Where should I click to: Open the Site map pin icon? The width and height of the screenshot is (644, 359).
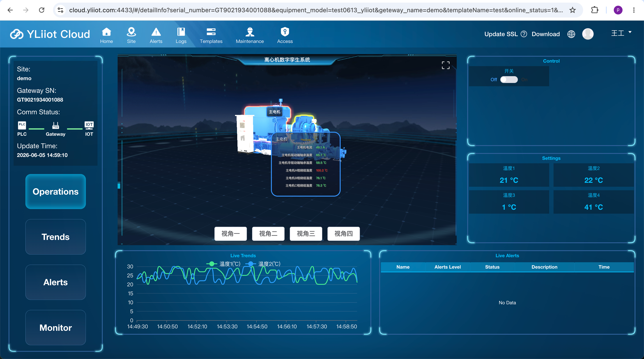pos(131,32)
